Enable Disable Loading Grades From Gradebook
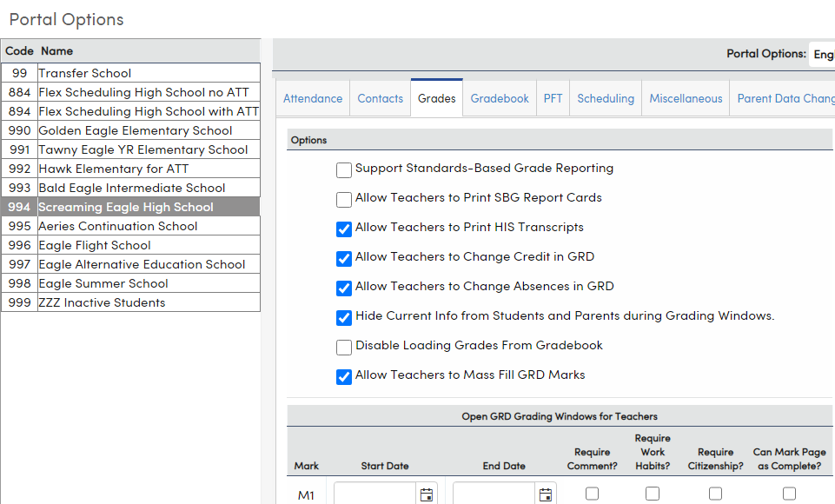Viewport: 835px width, 504px height. (343, 347)
